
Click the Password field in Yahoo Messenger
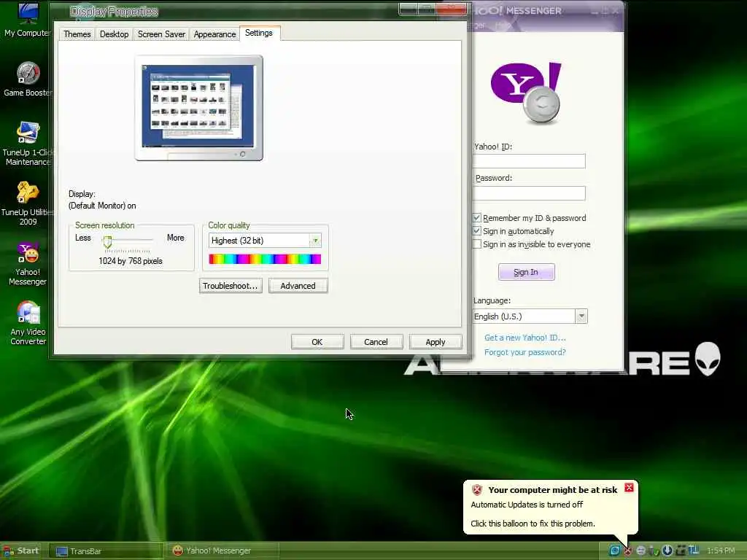(x=529, y=192)
